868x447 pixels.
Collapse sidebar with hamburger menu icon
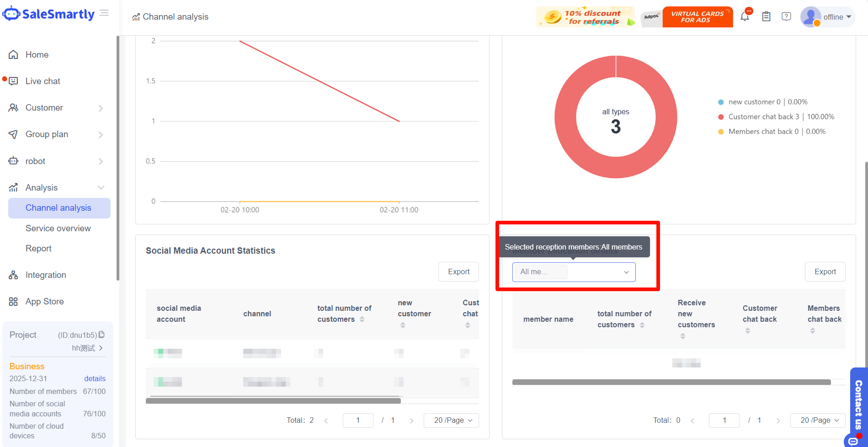(x=104, y=13)
